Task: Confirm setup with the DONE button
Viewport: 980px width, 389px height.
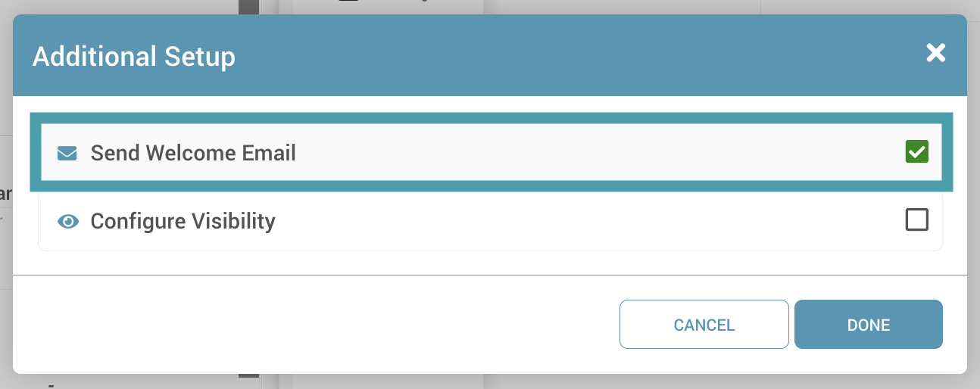Action: (x=869, y=325)
